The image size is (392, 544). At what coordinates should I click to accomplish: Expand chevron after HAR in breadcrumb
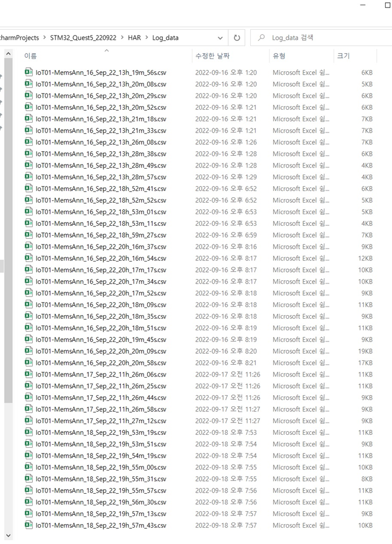146,38
